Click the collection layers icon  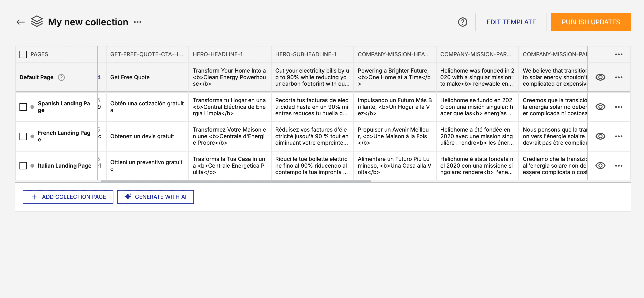point(37,22)
